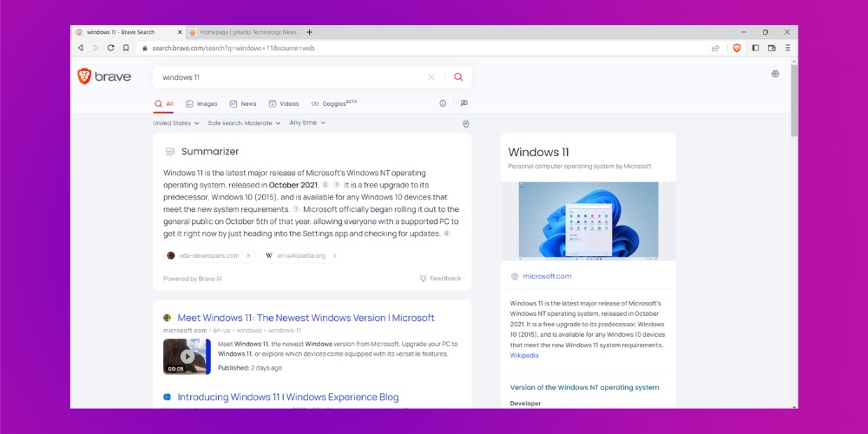
Task: Open the United States region dropdown
Action: click(176, 123)
